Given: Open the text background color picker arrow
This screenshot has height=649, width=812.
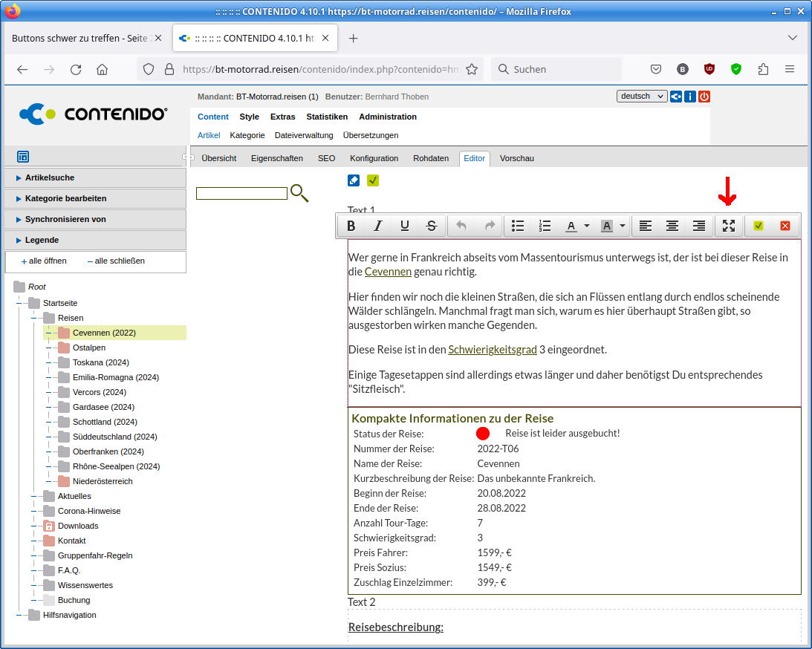Looking at the screenshot, I should pos(623,226).
